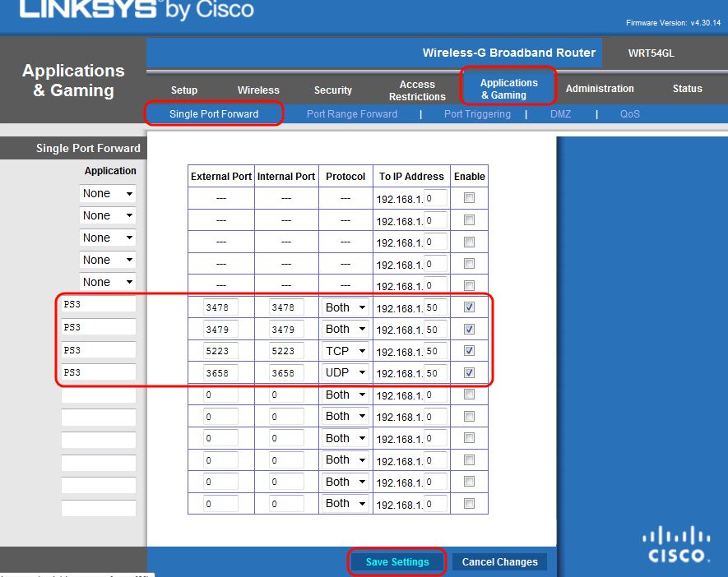Viewport: 728px width, 577px height.
Task: Click IP last octet field in last table row
Action: (435, 504)
